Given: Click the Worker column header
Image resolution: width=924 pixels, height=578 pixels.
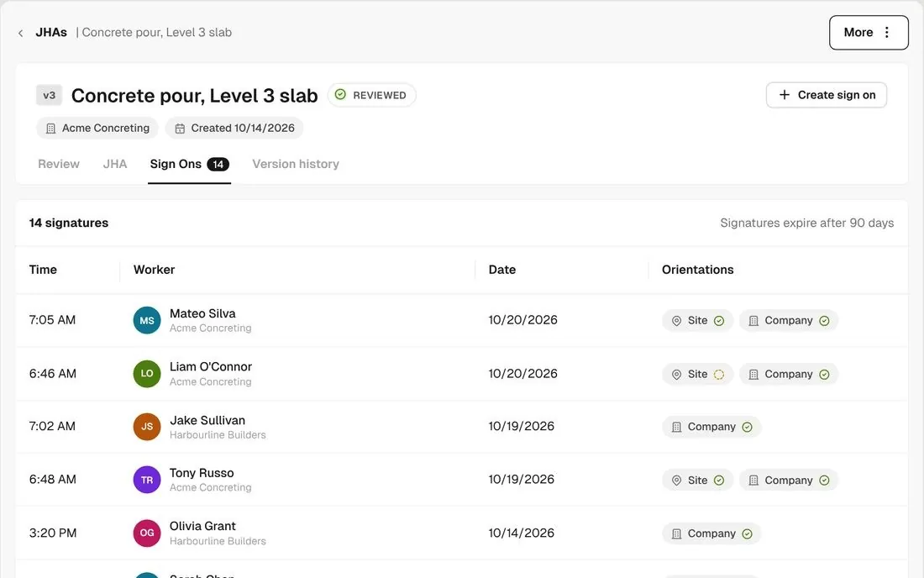Looking at the screenshot, I should click(154, 270).
